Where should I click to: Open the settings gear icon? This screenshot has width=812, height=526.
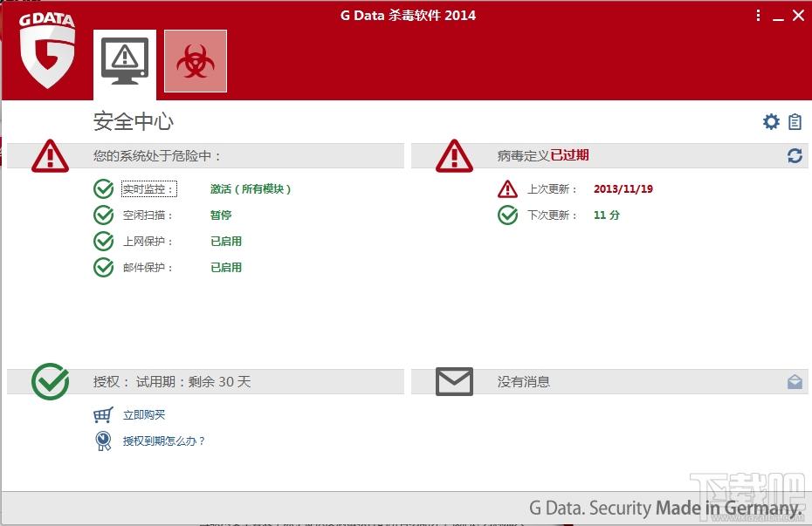coord(771,121)
